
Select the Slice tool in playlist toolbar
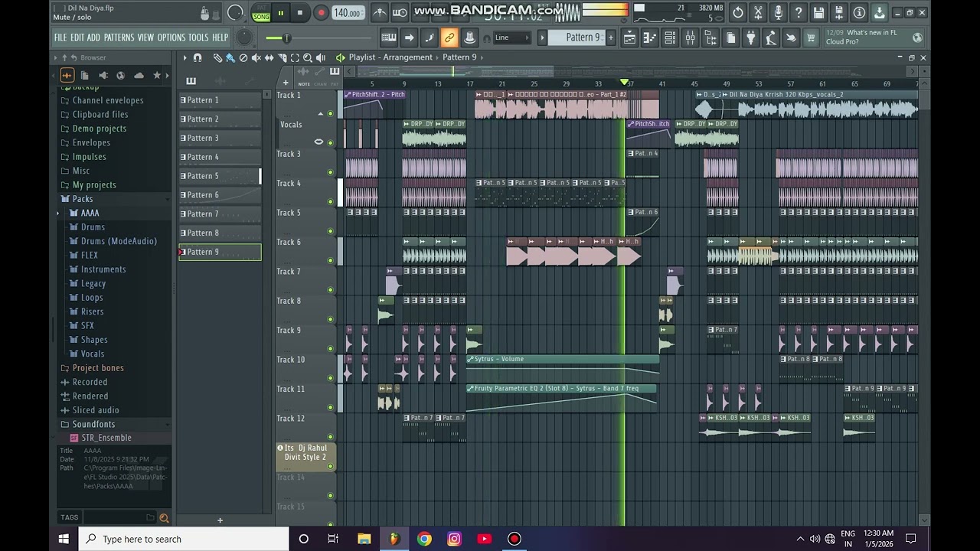pyautogui.click(x=282, y=57)
